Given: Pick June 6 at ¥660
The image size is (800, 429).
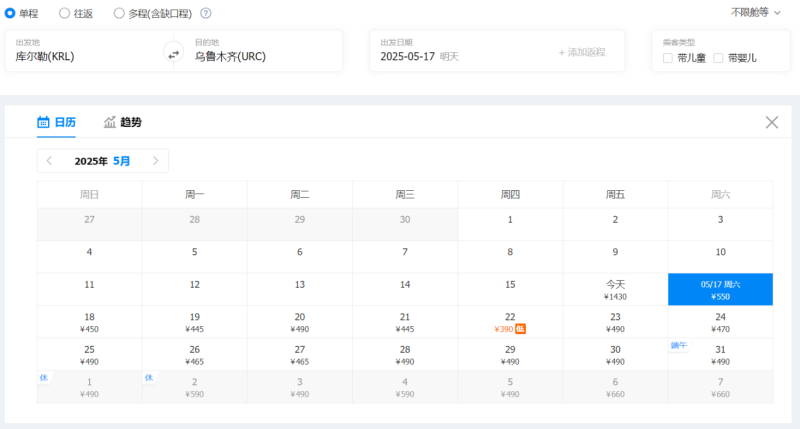Looking at the screenshot, I should coord(615,388).
